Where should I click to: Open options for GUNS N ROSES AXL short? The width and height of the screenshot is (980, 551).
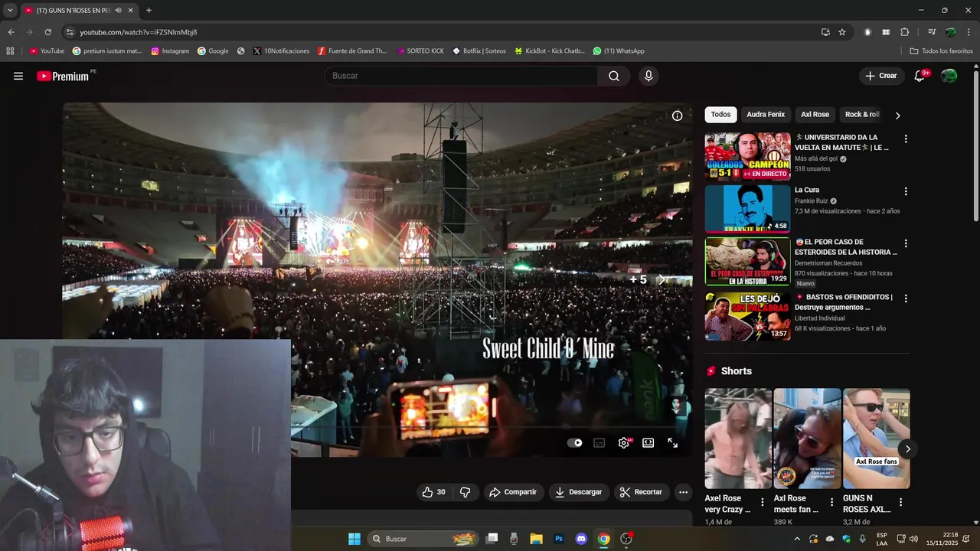click(x=900, y=503)
